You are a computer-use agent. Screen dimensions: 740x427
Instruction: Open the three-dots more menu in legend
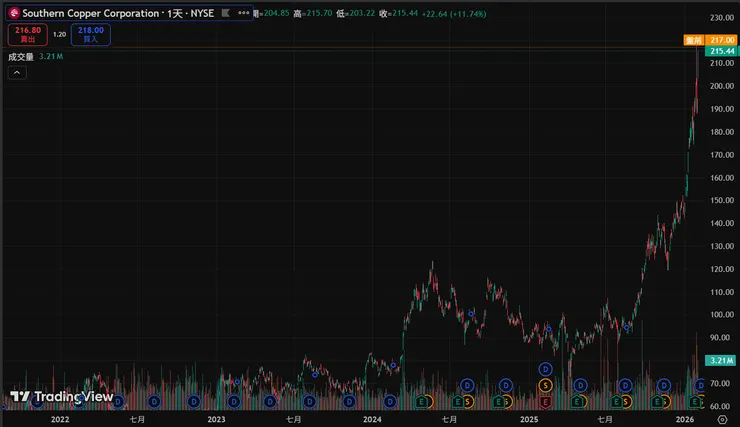coord(244,13)
